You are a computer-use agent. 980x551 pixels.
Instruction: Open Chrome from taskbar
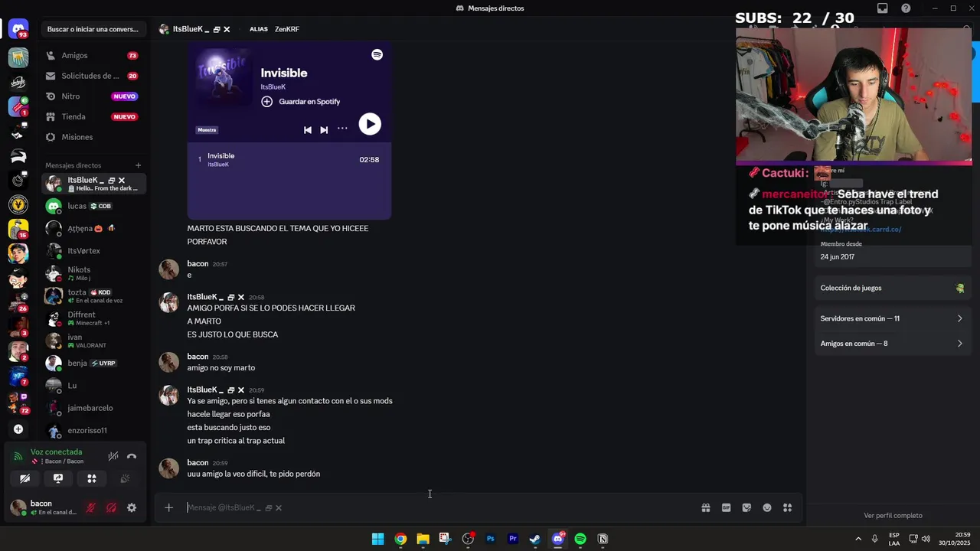(400, 539)
